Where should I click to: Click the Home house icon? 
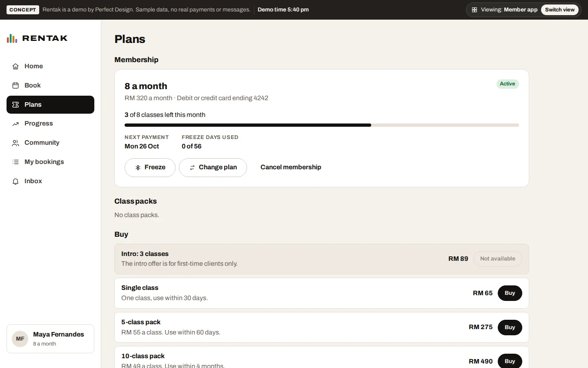[x=16, y=66]
